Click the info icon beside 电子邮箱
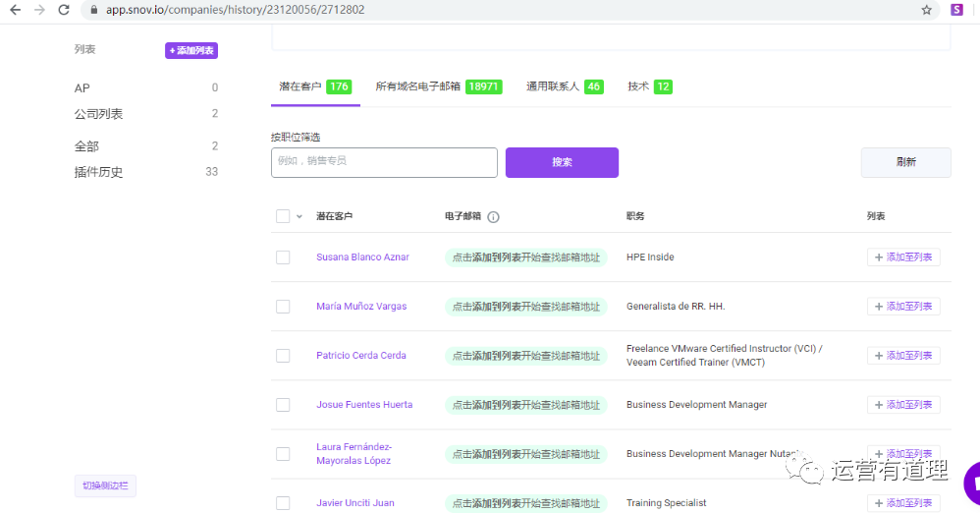This screenshot has width=980, height=513. point(494,217)
